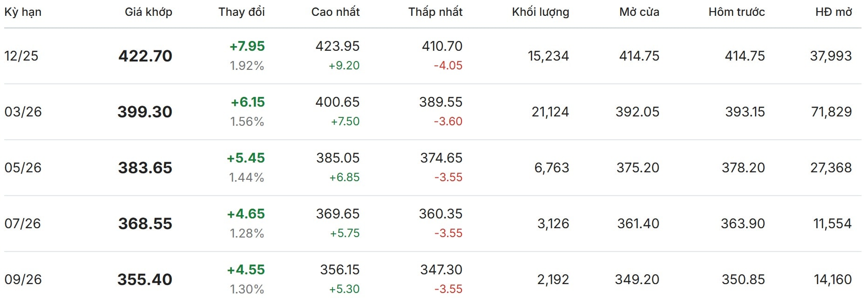868x299 pixels.
Task: Open the 07/26 contract term
Action: pos(22,224)
